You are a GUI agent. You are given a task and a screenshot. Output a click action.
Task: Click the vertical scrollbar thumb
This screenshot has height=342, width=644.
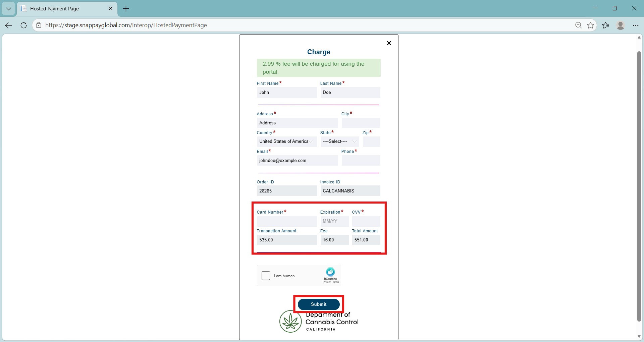click(639, 186)
